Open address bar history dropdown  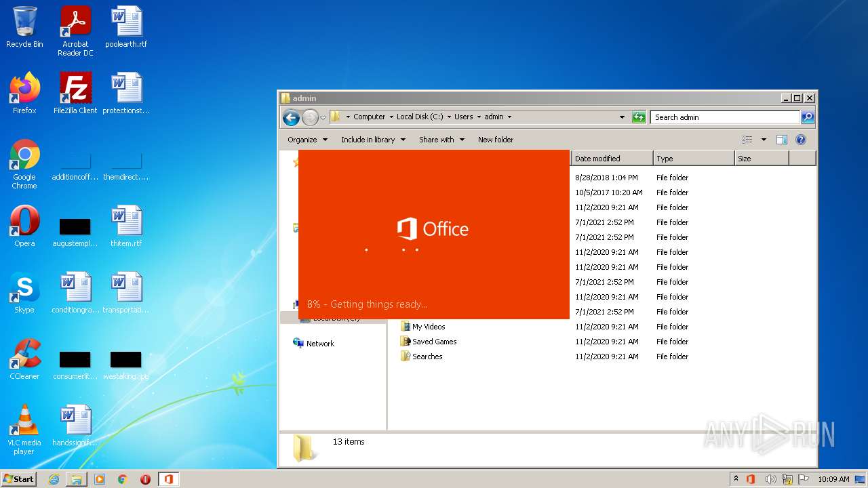coord(622,117)
